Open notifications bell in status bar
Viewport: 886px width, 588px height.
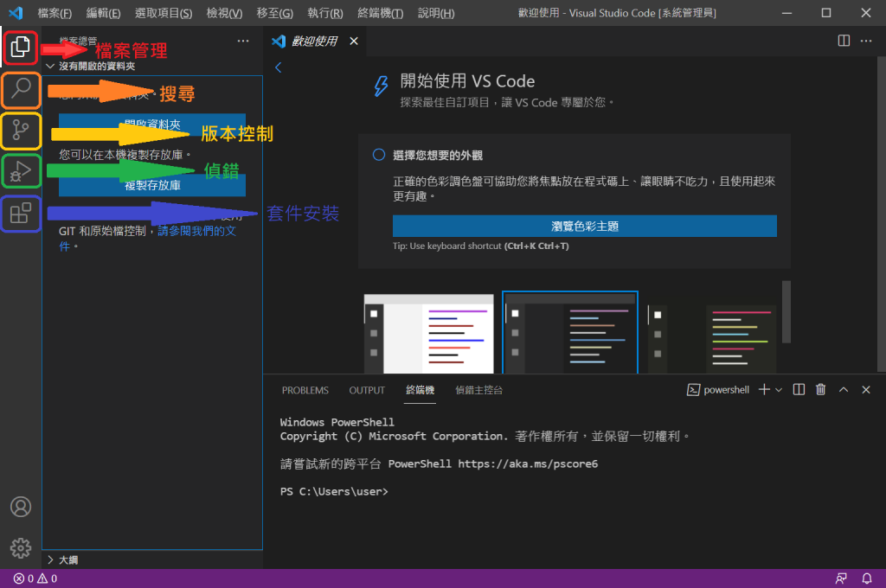867,578
